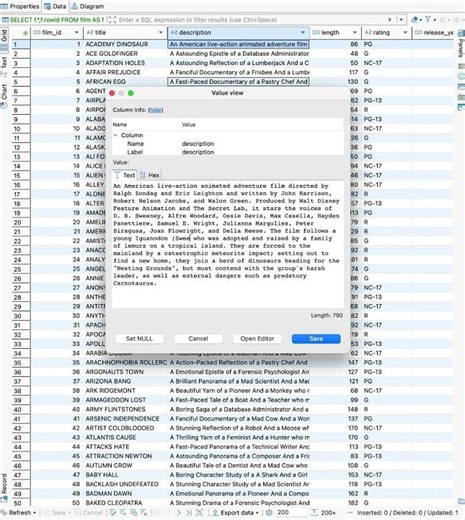Select the Text tab in Value view
465x520 pixels.
pos(125,175)
